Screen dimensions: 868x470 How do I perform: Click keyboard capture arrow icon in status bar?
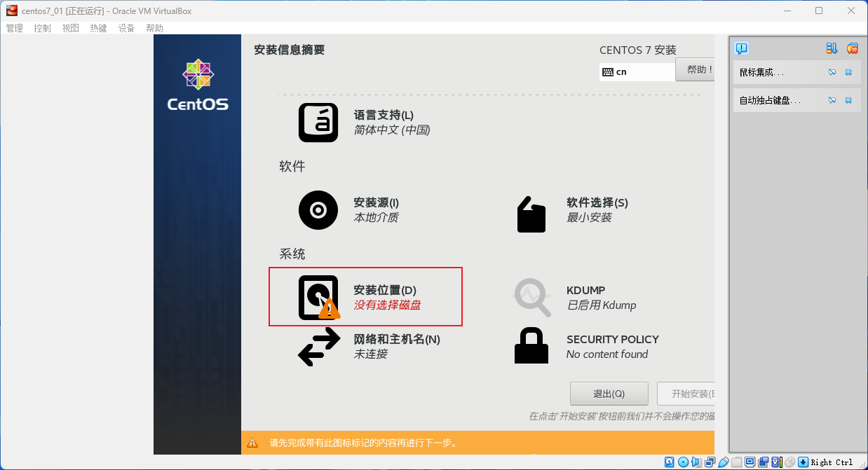pos(803,462)
